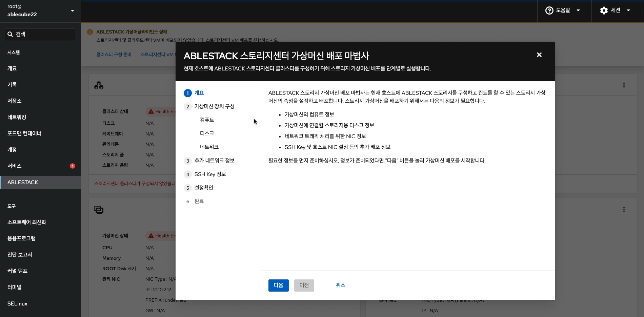Click the help question mark icon
The height and width of the screenshot is (317, 644).
[549, 10]
